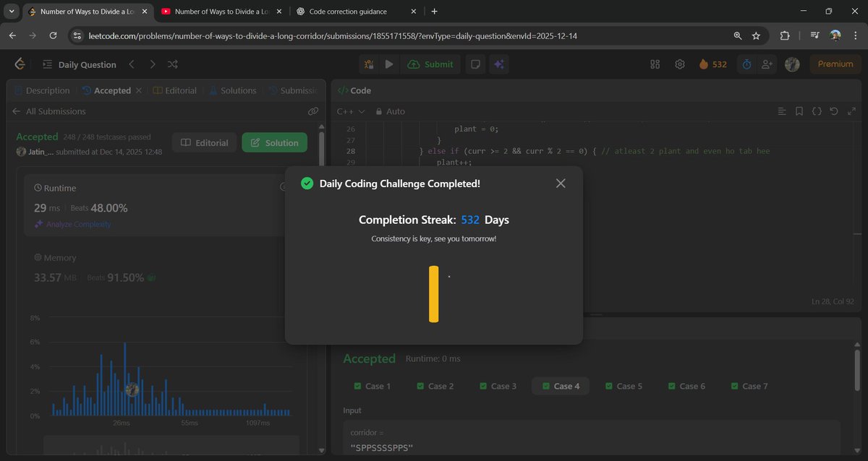
Task: Bookmark this page with the star
Action: coord(756,35)
